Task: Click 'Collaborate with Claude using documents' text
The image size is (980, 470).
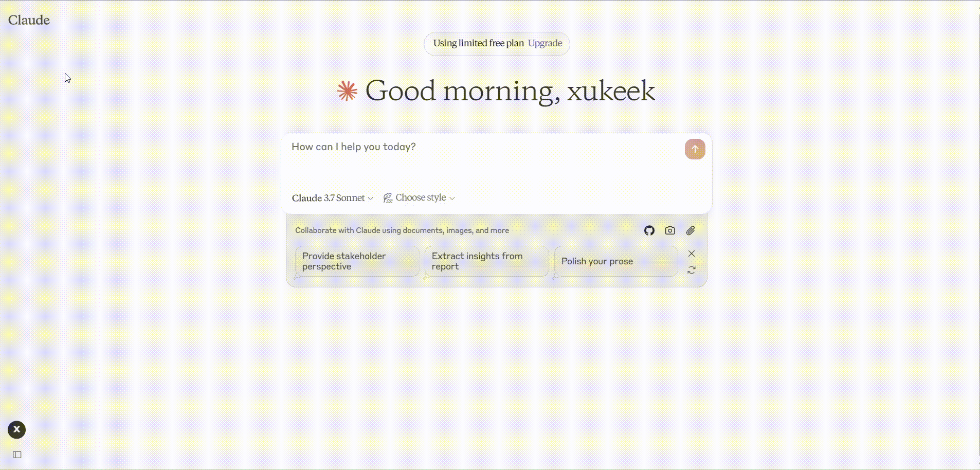Action: tap(402, 230)
